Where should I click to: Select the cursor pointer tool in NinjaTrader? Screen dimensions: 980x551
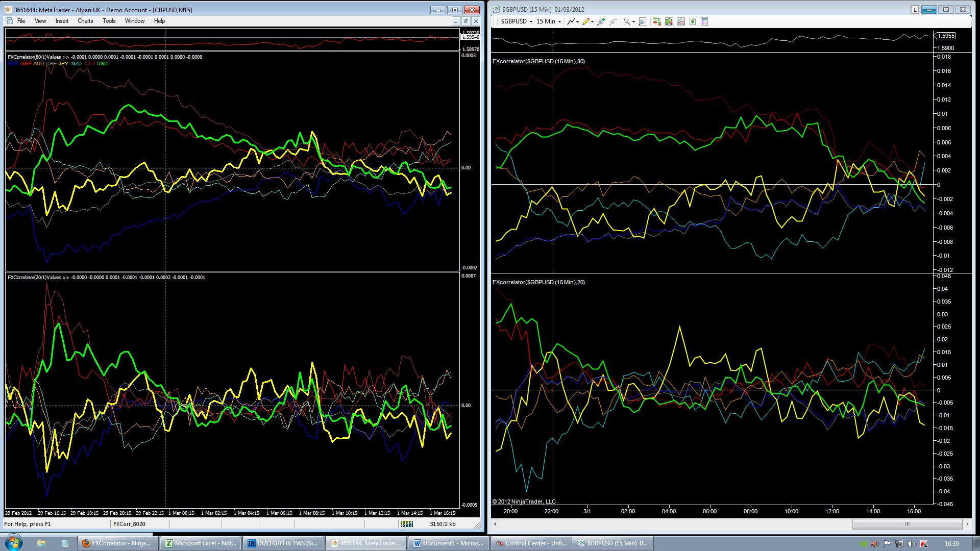[627, 21]
